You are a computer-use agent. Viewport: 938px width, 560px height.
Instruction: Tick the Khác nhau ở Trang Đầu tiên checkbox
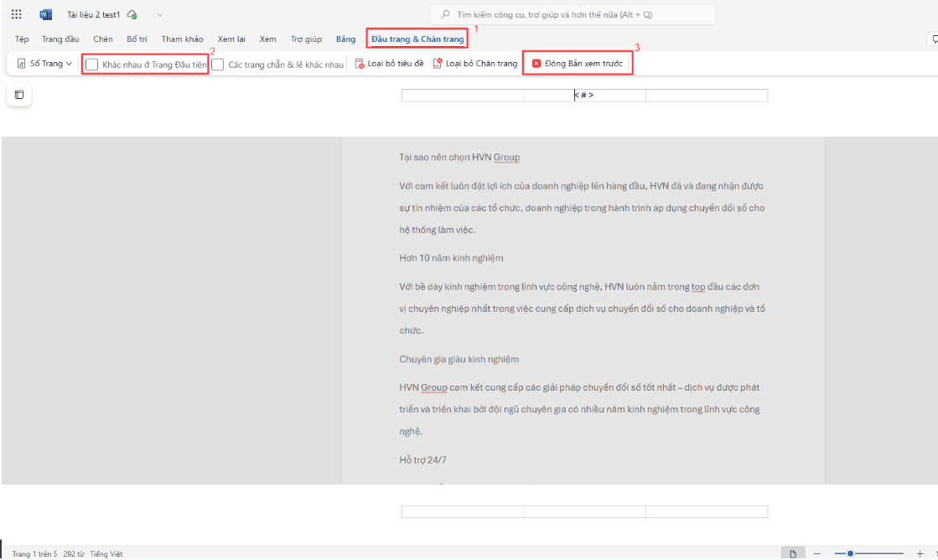tap(91, 65)
